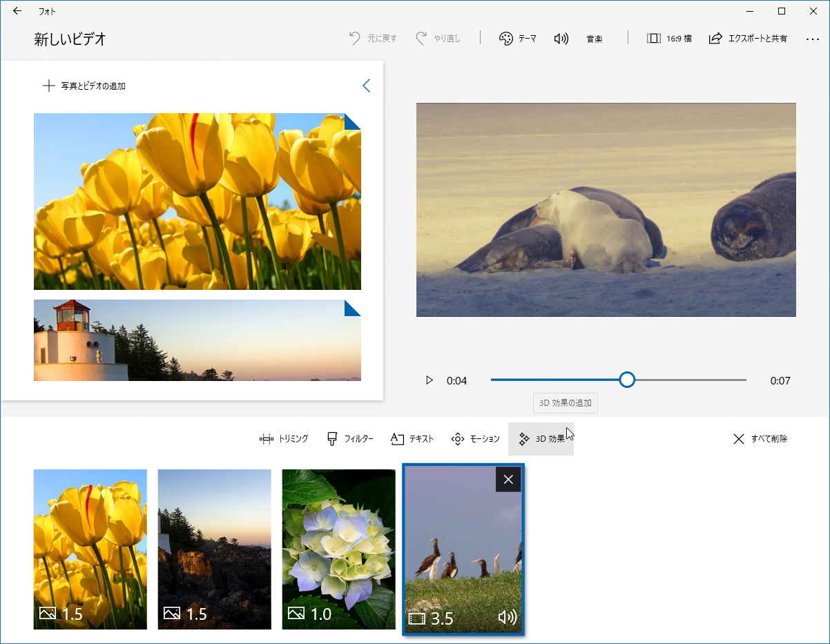Open the 3D effects (3D 効果) tool
Screen dimensions: 830x644
point(541,439)
